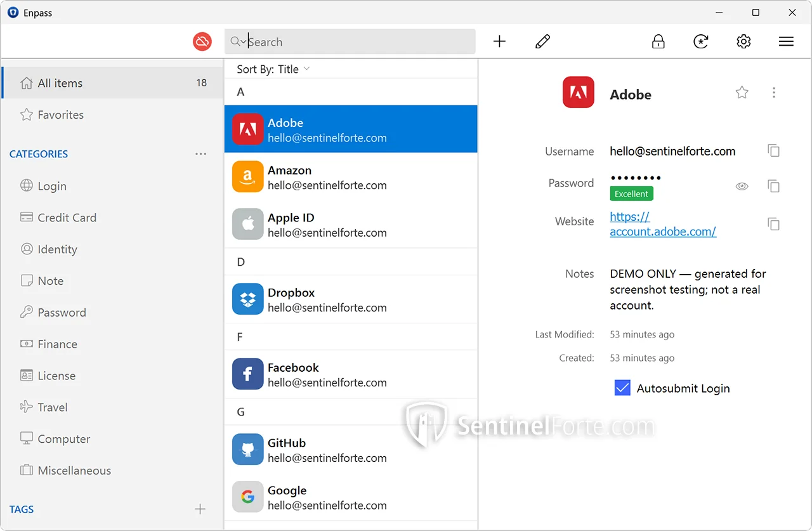Reveal password with the eye icon
The height and width of the screenshot is (531, 812).
[742, 186]
